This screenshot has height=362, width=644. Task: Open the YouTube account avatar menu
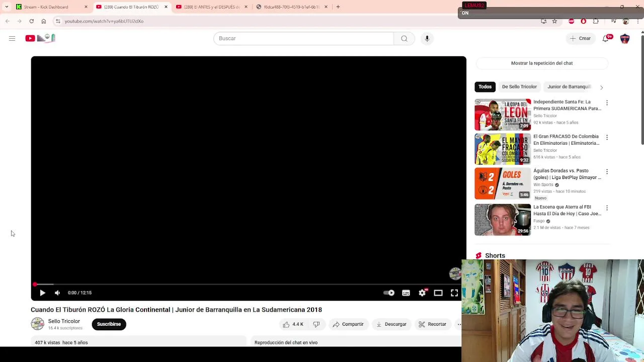625,38
